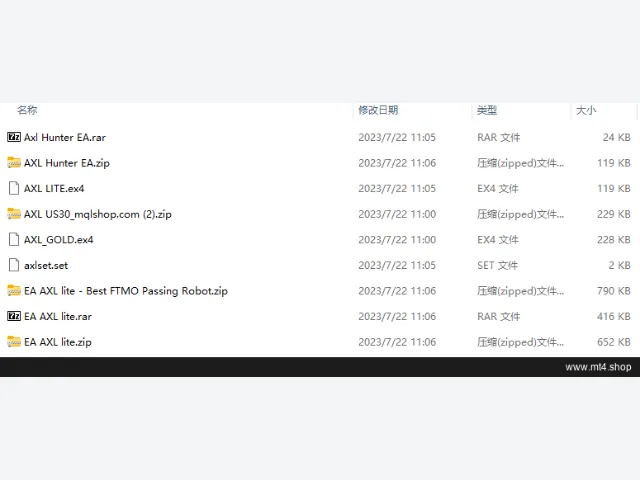Select EA AXL lite - Best FTMO Passing Robot.zip
Viewport: 640px width, 480px height.
[126, 291]
